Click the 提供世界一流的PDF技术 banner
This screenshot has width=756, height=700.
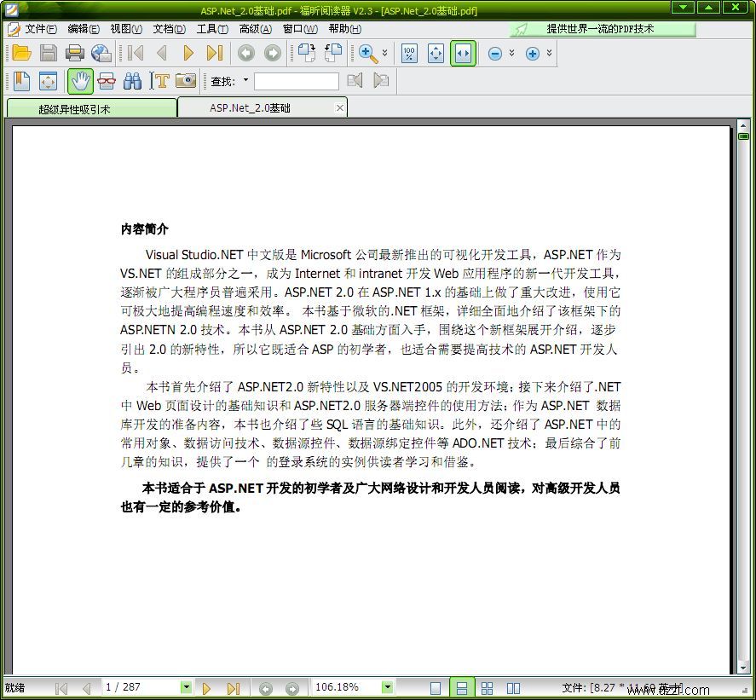603,29
